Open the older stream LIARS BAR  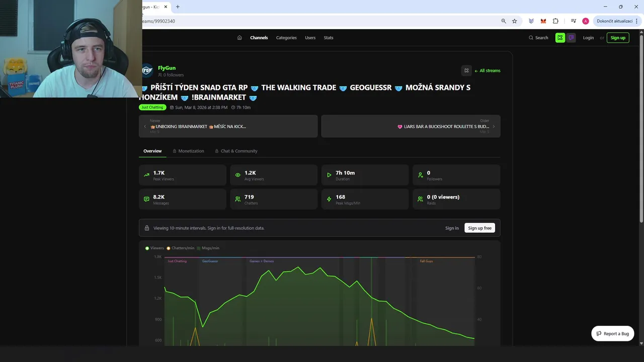click(411, 126)
